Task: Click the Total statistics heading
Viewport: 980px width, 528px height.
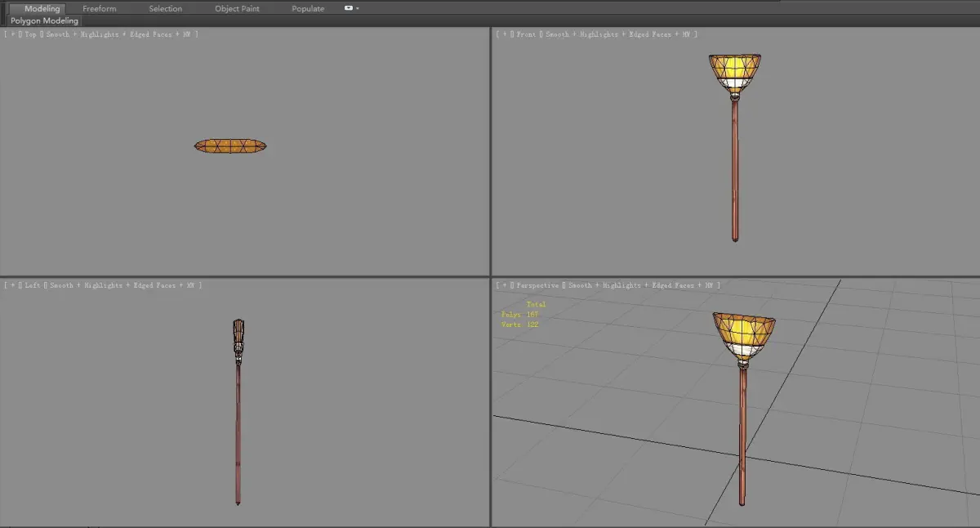Action: point(536,305)
